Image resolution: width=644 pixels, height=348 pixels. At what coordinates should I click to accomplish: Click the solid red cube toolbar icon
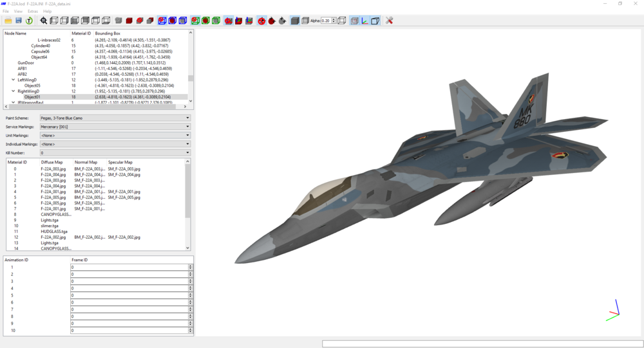point(129,21)
